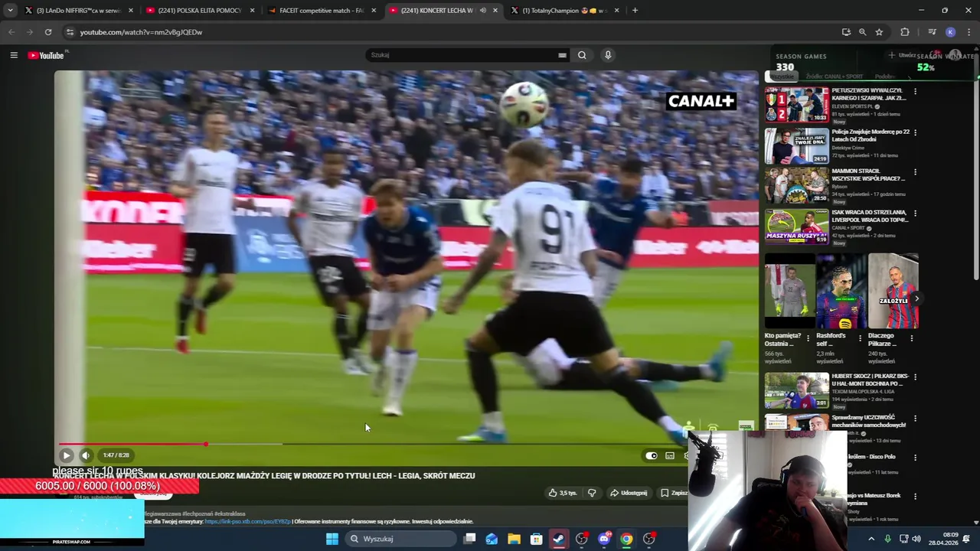Open options for the PIETUSZEWSKI video
This screenshot has width=980, height=551.
915,92
